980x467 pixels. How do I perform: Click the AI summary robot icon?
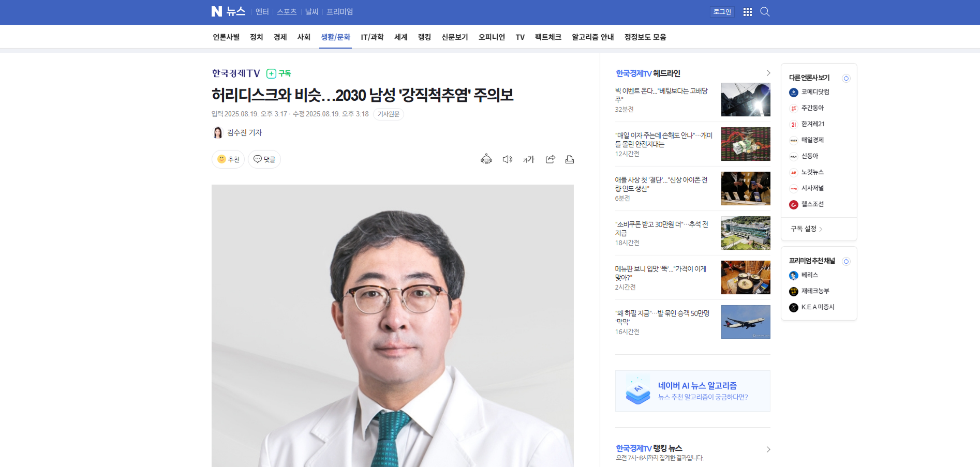(486, 159)
